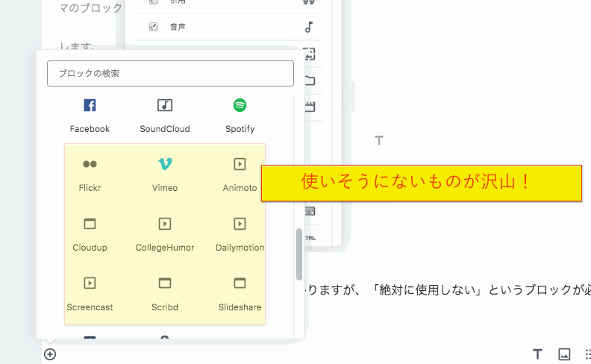Click the keyboard block icon in list

[310, 210]
